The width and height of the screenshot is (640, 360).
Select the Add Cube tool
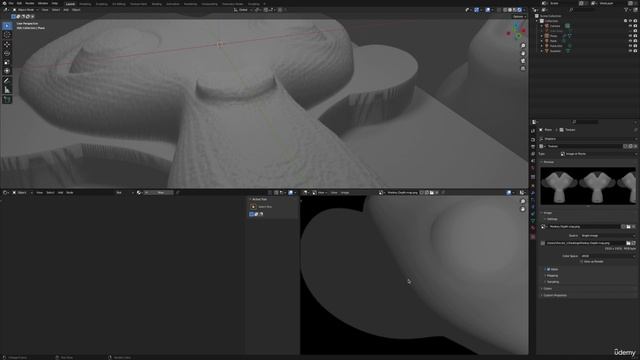click(x=7, y=100)
